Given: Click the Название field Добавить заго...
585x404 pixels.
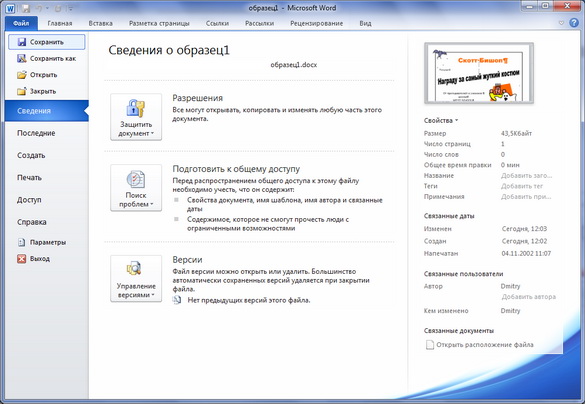Looking at the screenshot, I should [x=526, y=176].
